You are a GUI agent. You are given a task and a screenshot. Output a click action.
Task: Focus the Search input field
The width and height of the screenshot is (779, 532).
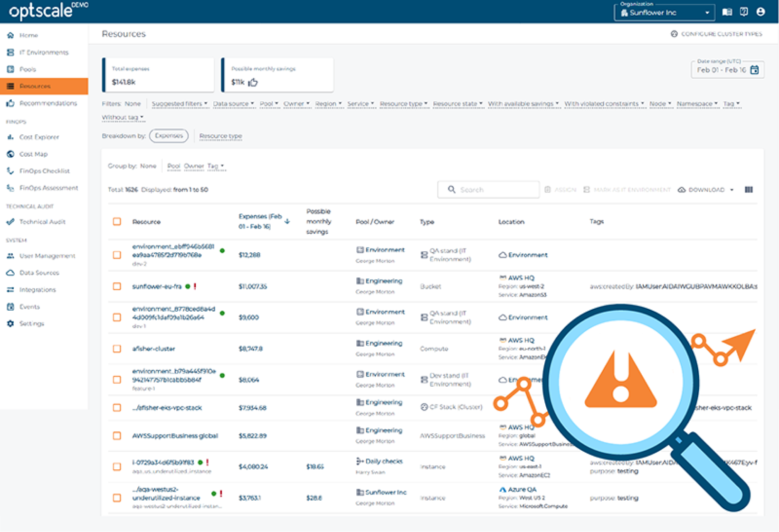pyautogui.click(x=488, y=190)
